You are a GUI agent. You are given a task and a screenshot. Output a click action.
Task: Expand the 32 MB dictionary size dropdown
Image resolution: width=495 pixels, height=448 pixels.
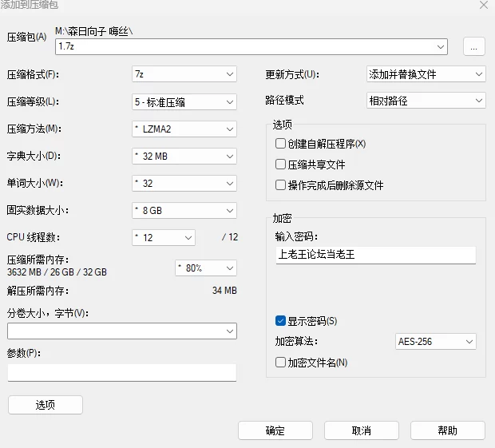[x=184, y=157]
